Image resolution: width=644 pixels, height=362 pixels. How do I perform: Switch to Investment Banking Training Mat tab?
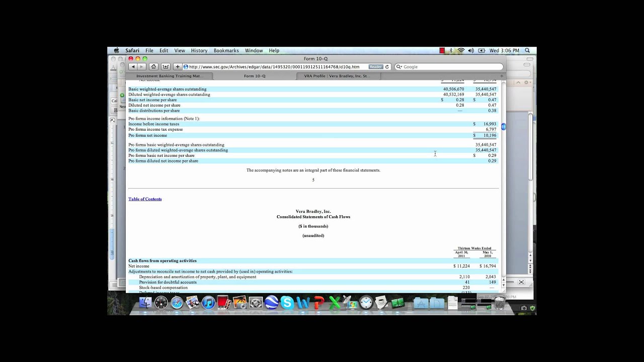170,76
